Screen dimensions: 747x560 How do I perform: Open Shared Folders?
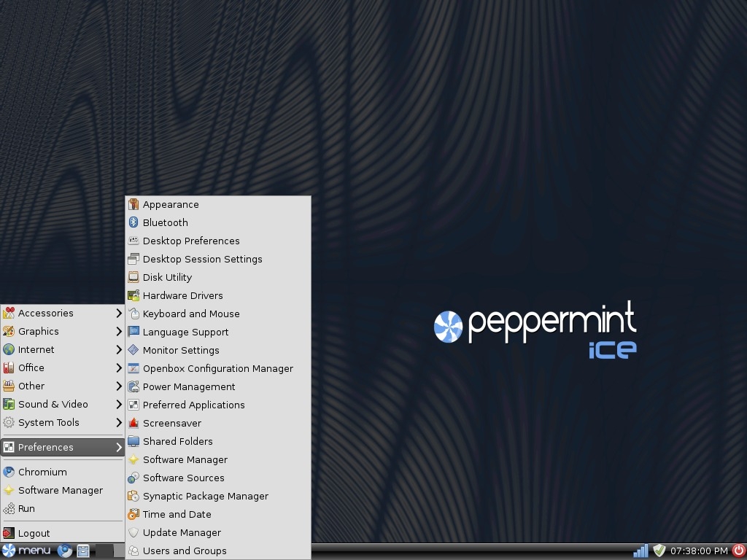[218, 441]
